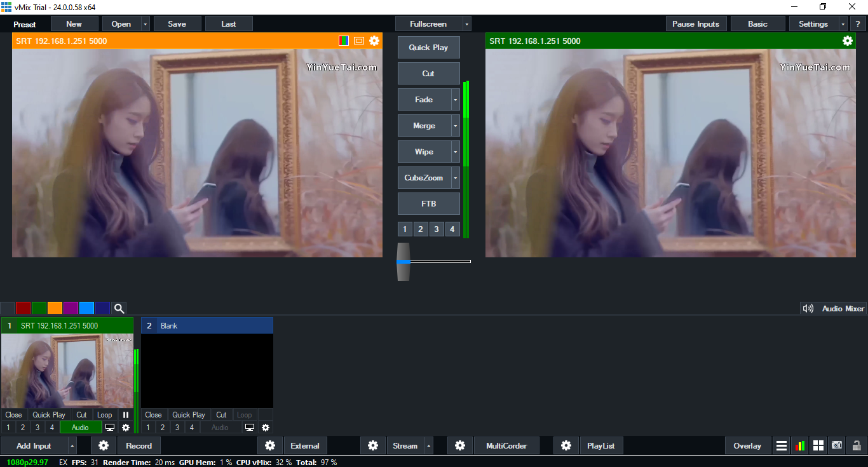Toggle overlay 3 on Blank input
Viewport: 868px width, 467px height.
pos(177,428)
